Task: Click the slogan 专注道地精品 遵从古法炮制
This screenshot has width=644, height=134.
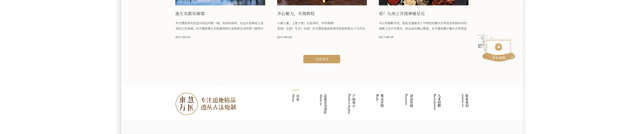Action: coord(218,104)
